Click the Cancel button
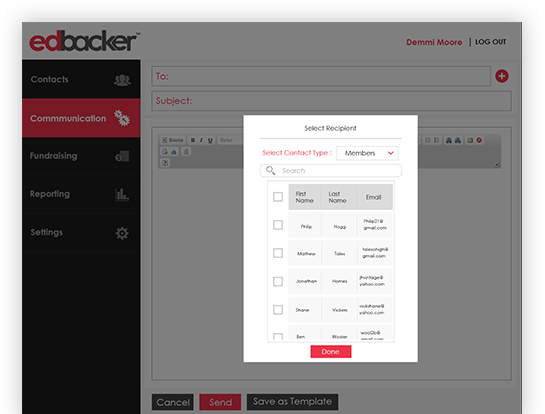Image resolution: width=545 pixels, height=414 pixels. point(173,402)
